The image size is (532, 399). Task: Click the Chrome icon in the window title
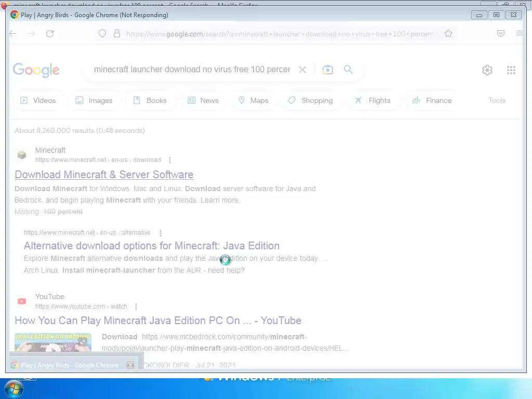coord(14,15)
